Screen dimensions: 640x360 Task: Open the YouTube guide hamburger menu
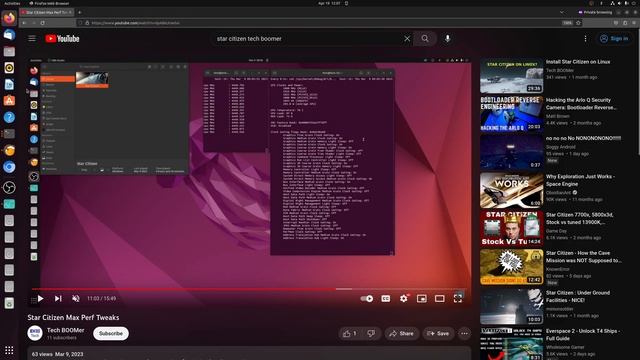click(x=32, y=38)
